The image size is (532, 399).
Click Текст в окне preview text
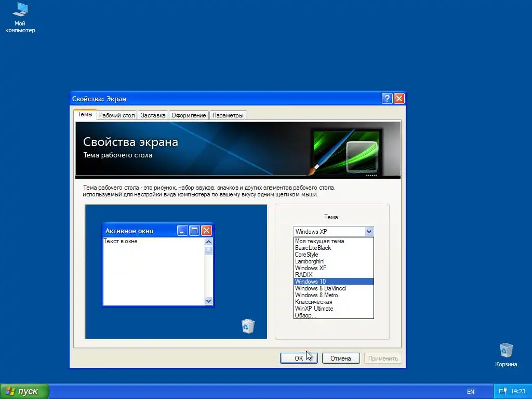[x=121, y=241]
